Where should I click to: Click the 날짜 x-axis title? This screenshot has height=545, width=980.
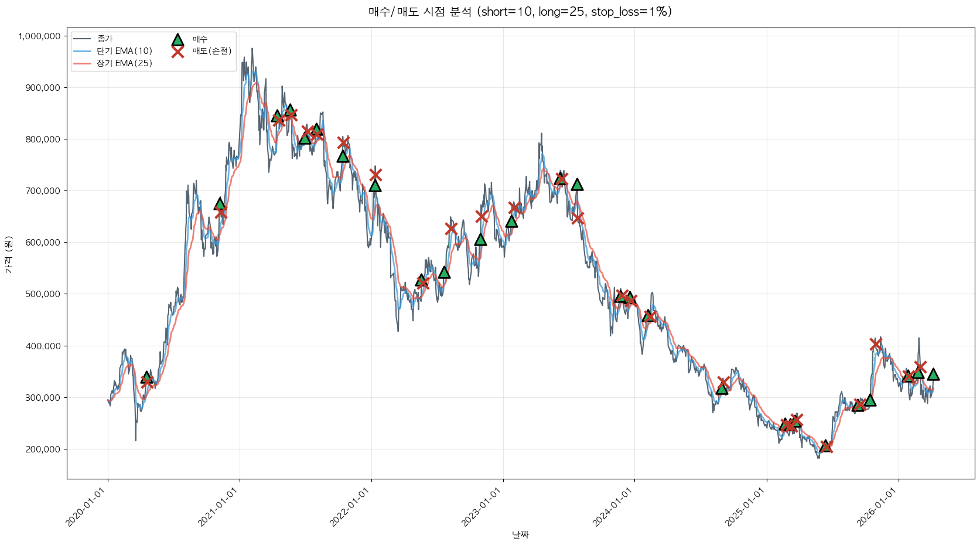pos(520,534)
